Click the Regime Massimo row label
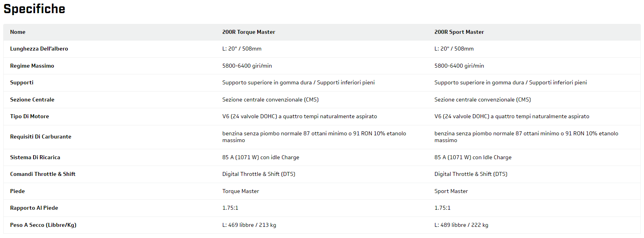This screenshot has width=644, height=238. coord(32,66)
